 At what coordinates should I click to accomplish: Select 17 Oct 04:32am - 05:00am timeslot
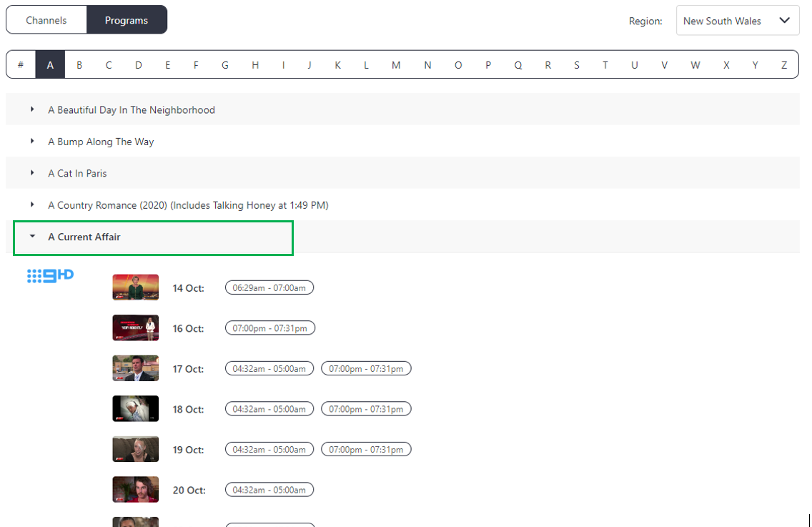[269, 368]
